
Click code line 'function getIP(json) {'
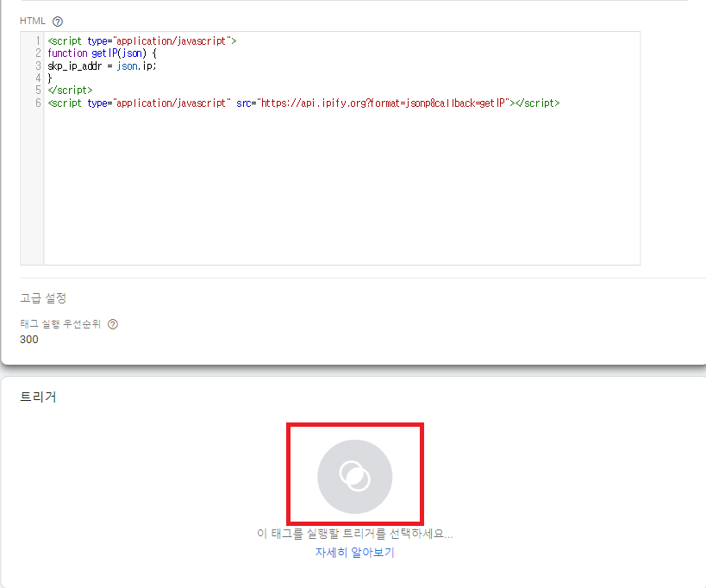[x=103, y=53]
